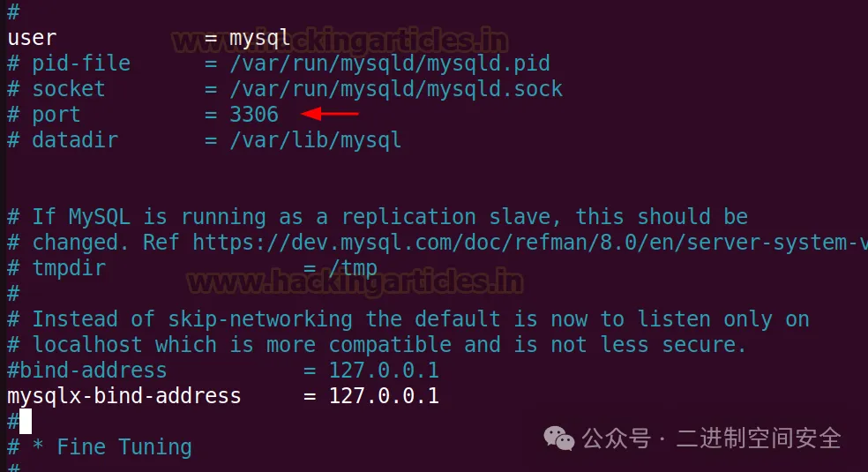Place cursor on the white block cursor
The width and height of the screenshot is (868, 472).
[26, 422]
